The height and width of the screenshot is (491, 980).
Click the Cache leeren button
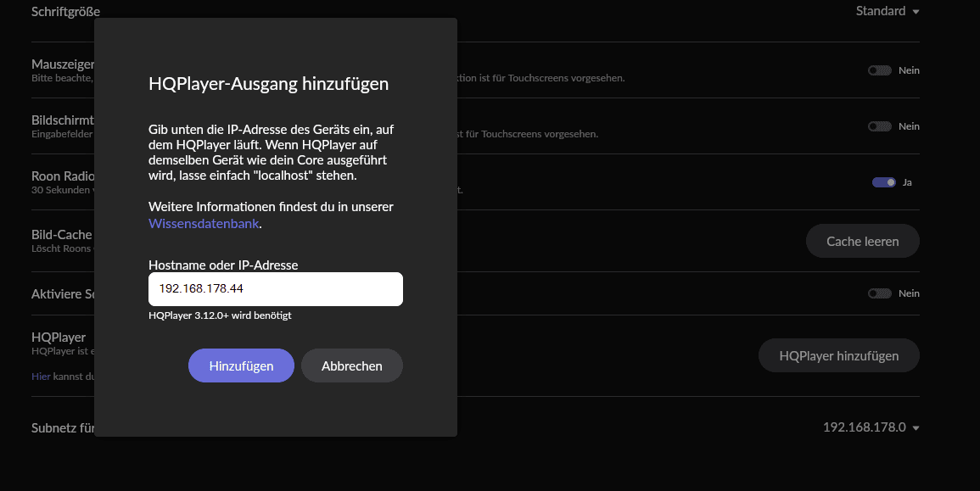(863, 241)
